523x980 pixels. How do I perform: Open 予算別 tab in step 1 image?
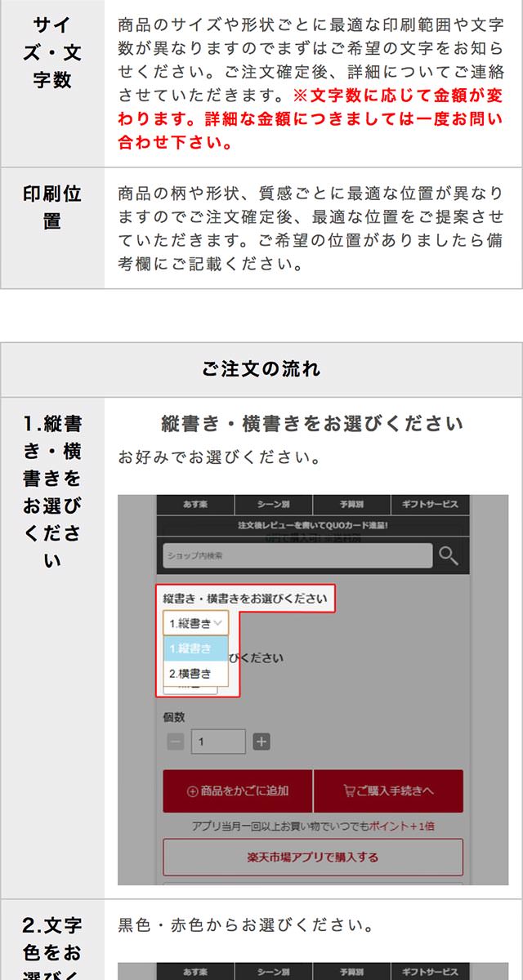352,505
